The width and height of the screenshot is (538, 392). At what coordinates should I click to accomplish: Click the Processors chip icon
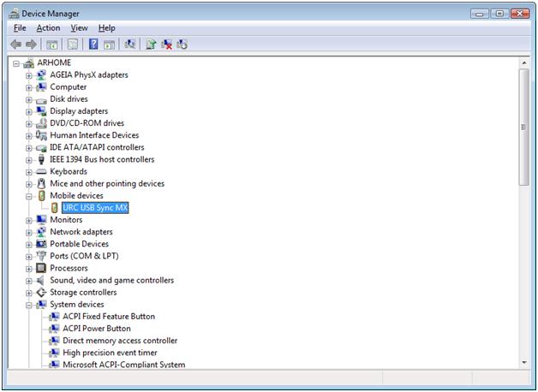pos(41,268)
